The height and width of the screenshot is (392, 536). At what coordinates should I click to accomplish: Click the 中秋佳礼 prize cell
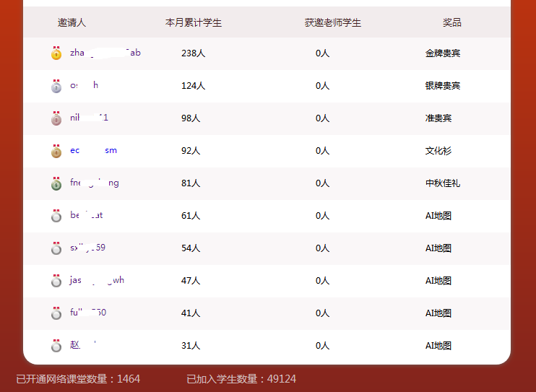coord(443,183)
